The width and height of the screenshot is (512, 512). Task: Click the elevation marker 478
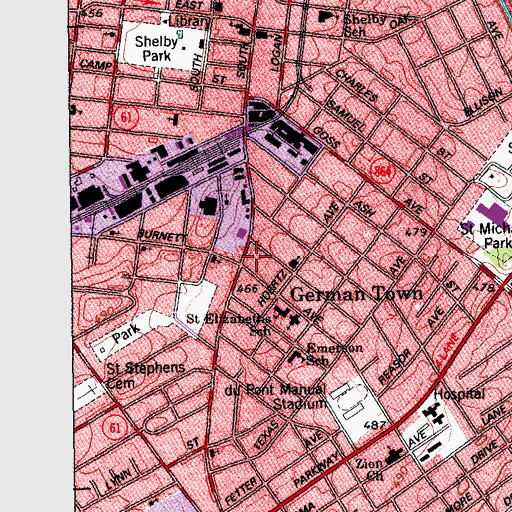(x=484, y=287)
